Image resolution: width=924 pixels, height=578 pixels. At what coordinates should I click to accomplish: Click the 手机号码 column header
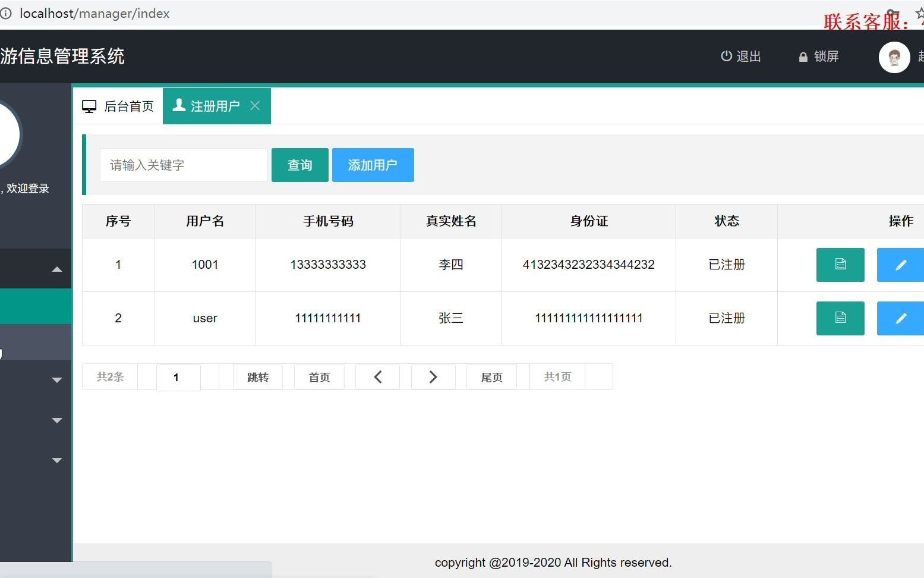(x=328, y=221)
